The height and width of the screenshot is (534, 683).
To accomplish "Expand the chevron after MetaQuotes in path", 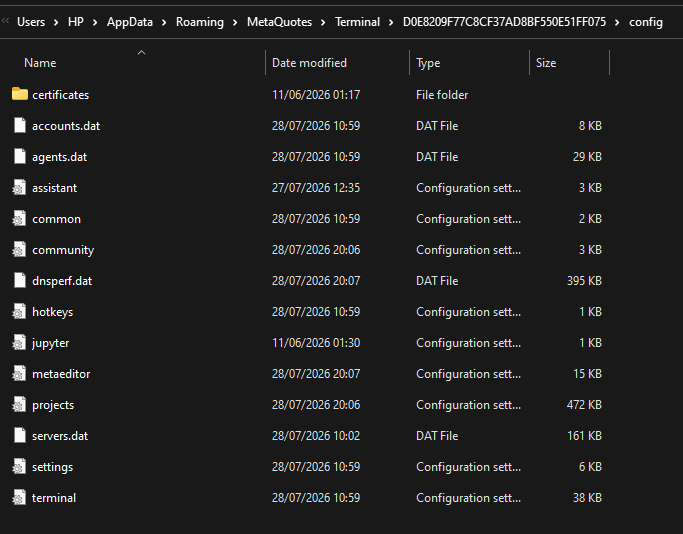I will (x=323, y=22).
